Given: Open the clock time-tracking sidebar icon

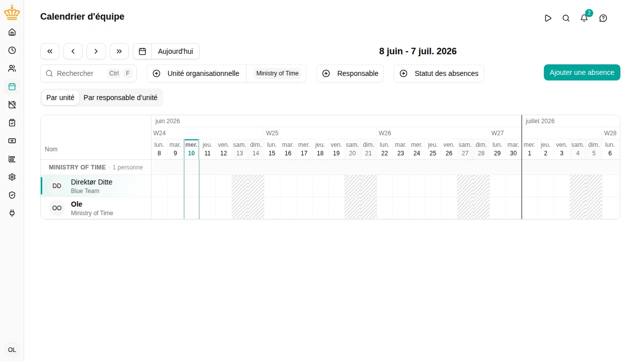Looking at the screenshot, I should tap(12, 50).
